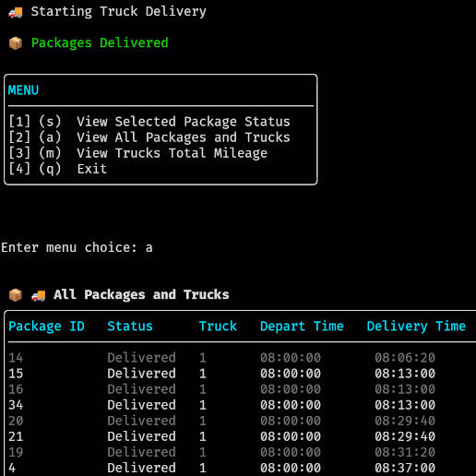Click the Depart Time column header
The width and height of the screenshot is (476, 476).
302,327
